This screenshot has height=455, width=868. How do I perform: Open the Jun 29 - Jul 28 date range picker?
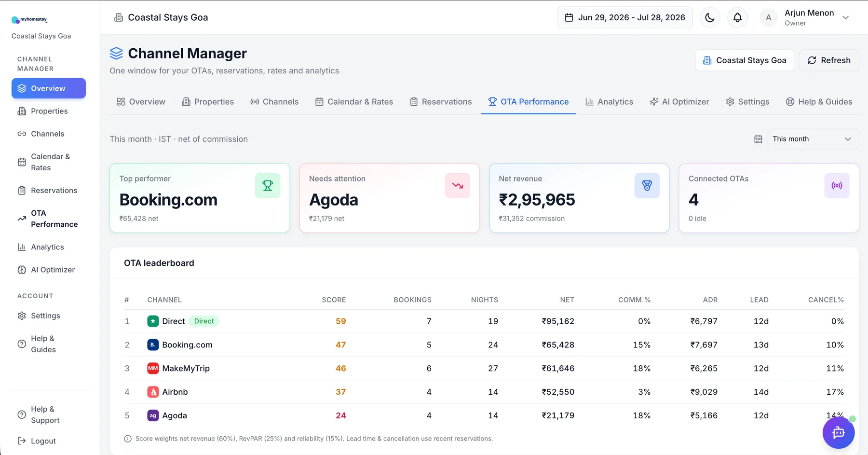click(x=624, y=17)
